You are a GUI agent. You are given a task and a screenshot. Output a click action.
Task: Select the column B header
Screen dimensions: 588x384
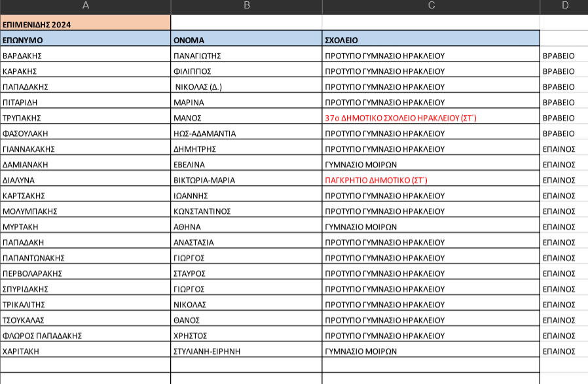pos(246,7)
